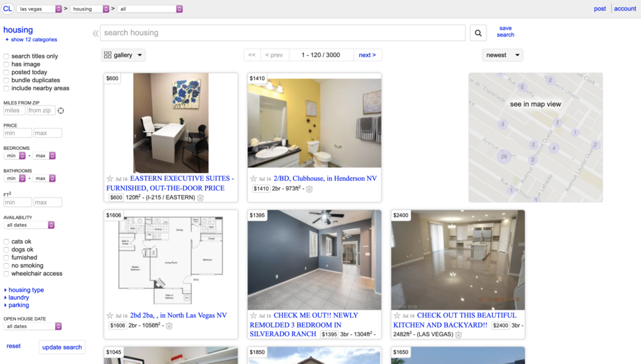641x364 pixels.
Task: Star the Check Me Out remodeled listing
Action: [x=253, y=316]
